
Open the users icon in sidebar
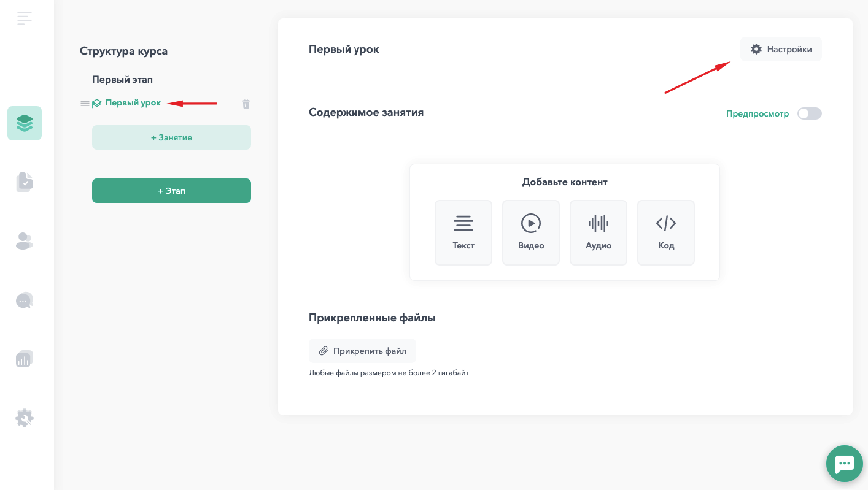(25, 241)
